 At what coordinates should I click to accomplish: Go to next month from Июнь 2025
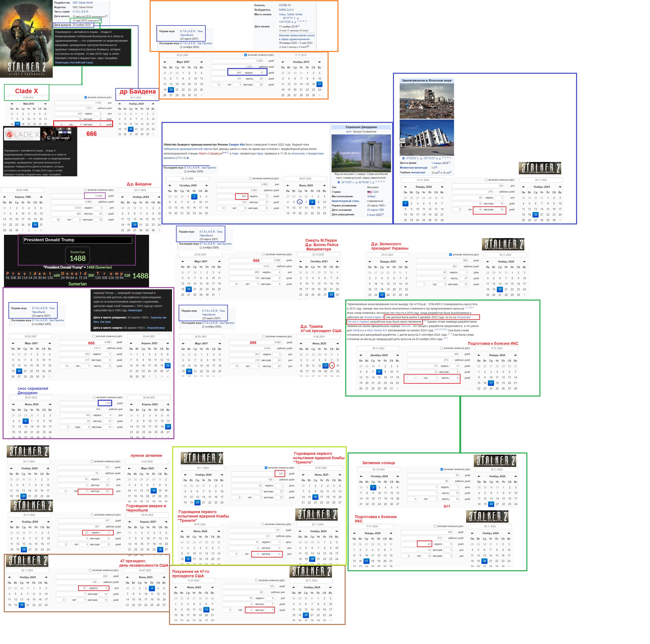(x=338, y=343)
